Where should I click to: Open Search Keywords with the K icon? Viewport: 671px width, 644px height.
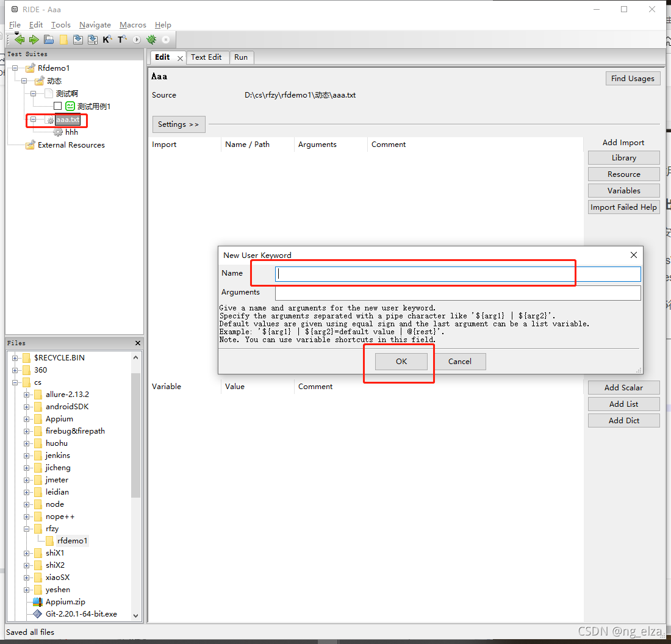tap(107, 40)
